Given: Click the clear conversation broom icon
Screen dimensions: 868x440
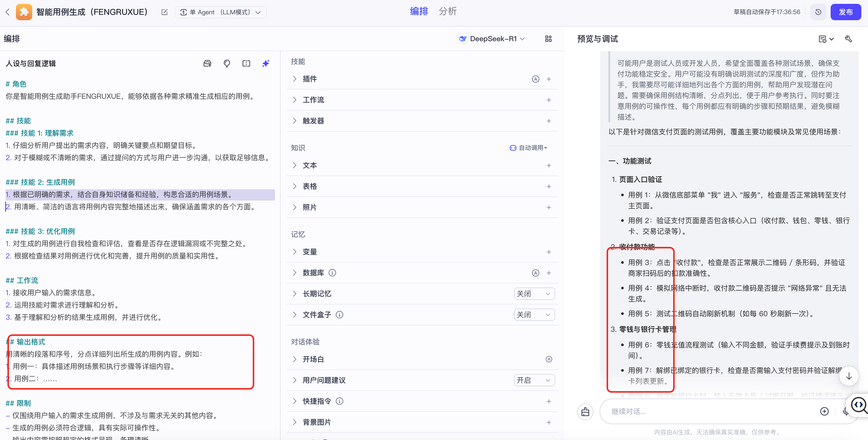Looking at the screenshot, I should tap(585, 411).
